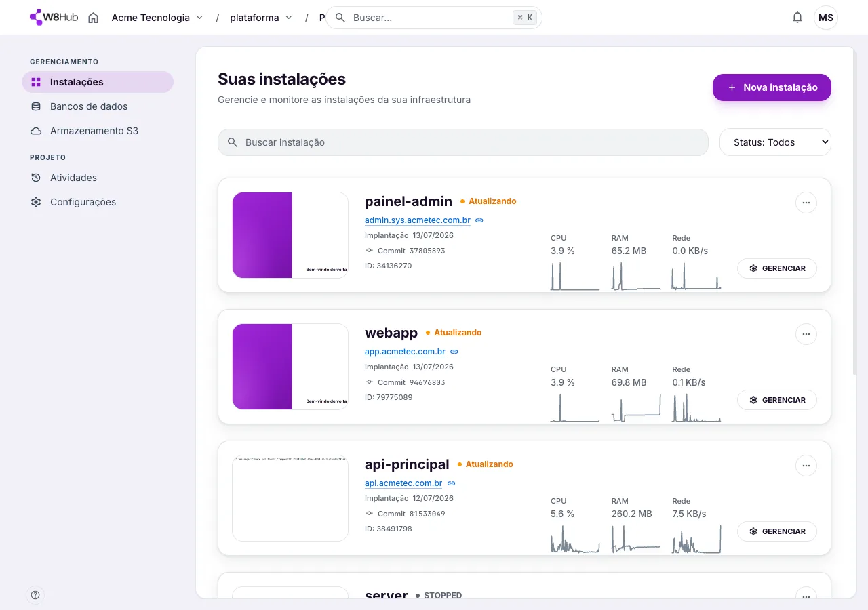Click server installation title

[387, 595]
